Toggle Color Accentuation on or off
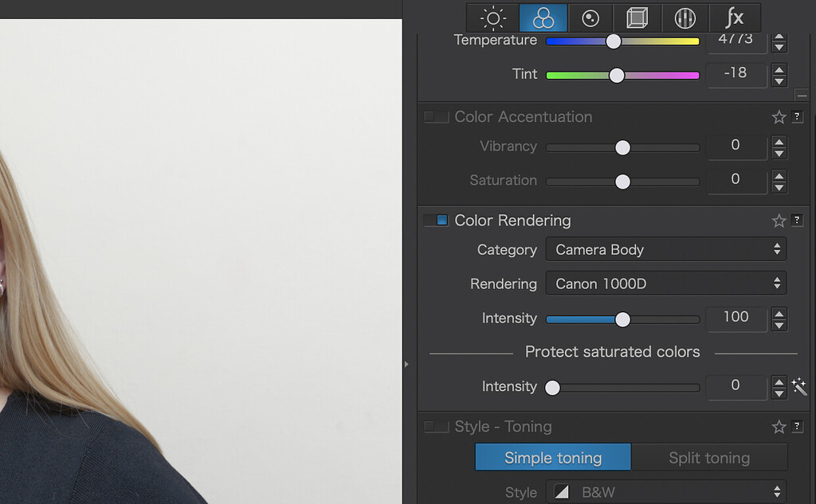Viewport: 816px width, 504px height. 436,116
